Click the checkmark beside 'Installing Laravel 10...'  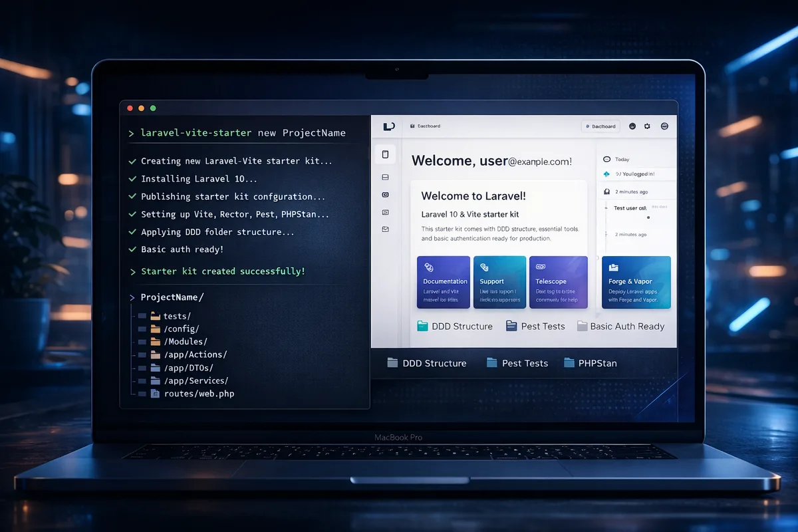pyautogui.click(x=132, y=179)
